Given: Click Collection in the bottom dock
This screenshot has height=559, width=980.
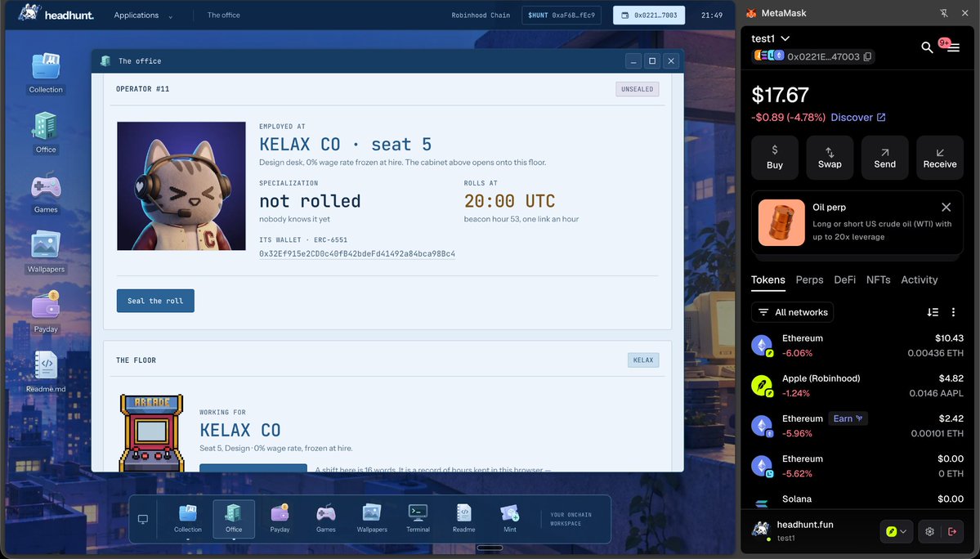Looking at the screenshot, I should pyautogui.click(x=187, y=518).
